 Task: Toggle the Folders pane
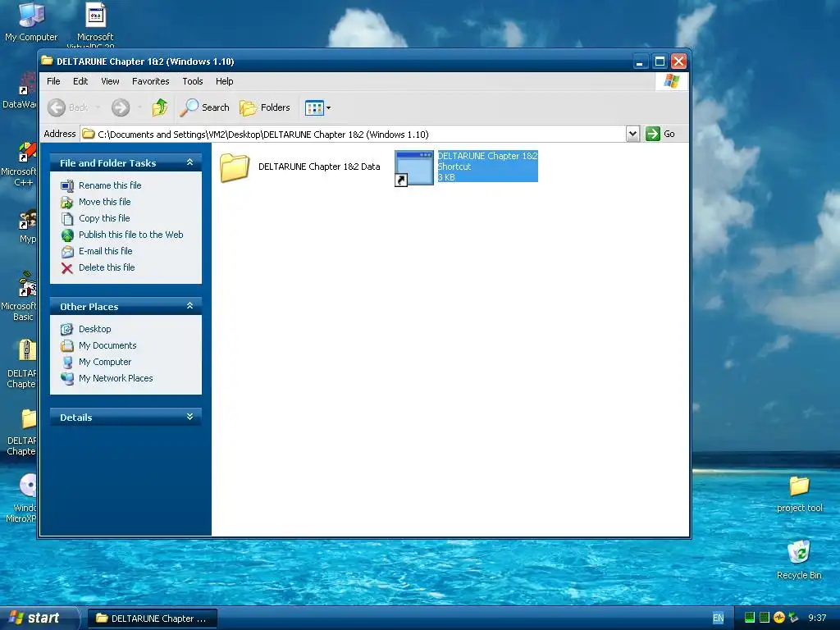coord(265,107)
